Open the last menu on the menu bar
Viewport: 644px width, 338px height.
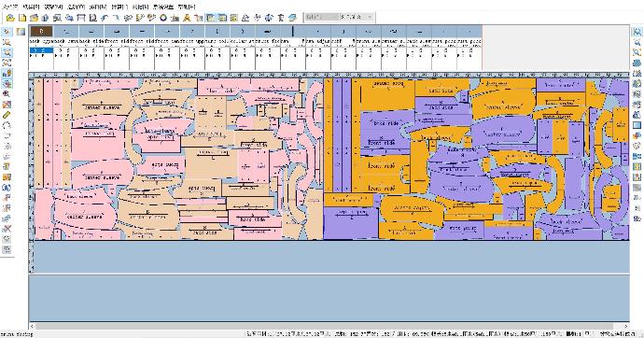pos(187,7)
